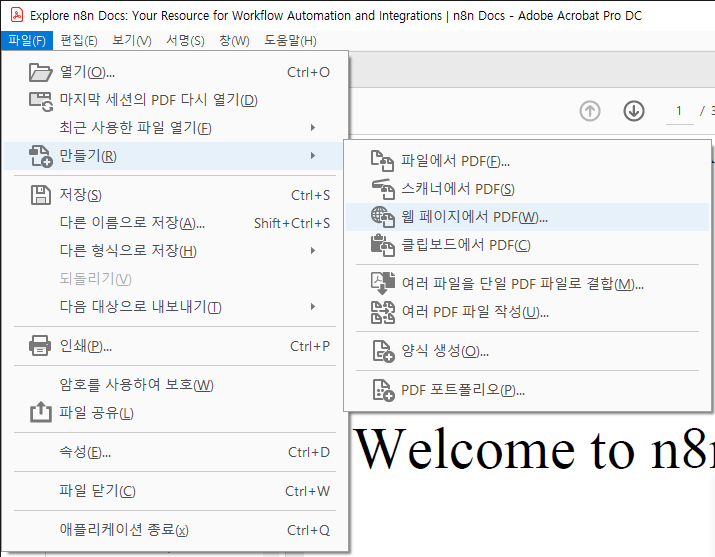
Task: Click the clipboard icon beside 클립보드에서 PDF
Action: (x=383, y=245)
